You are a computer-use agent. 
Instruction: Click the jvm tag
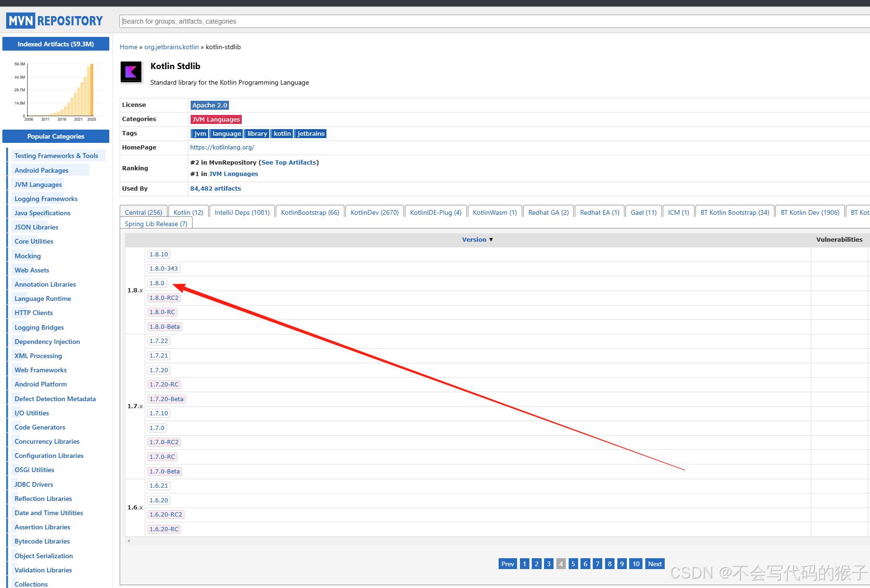point(200,134)
